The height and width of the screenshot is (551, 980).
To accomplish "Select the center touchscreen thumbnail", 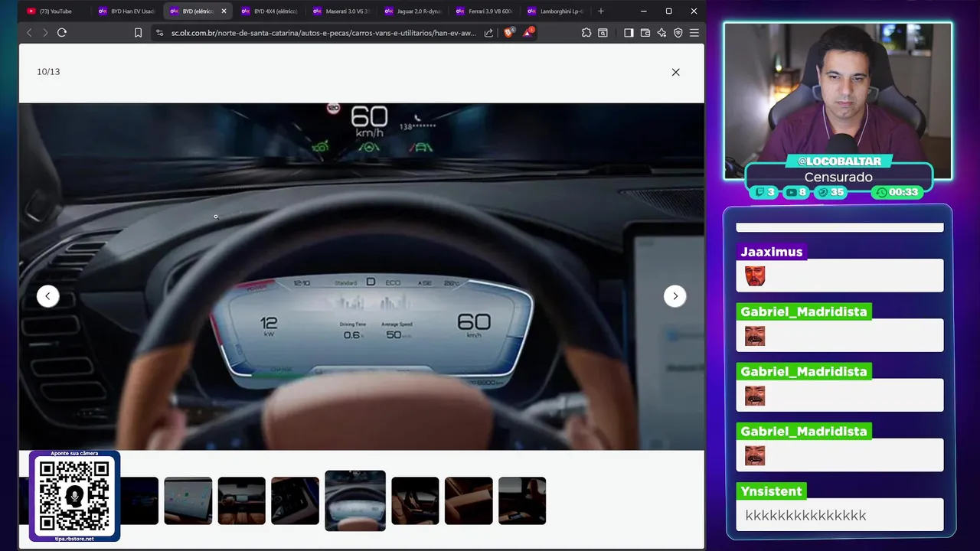I will [x=188, y=501].
